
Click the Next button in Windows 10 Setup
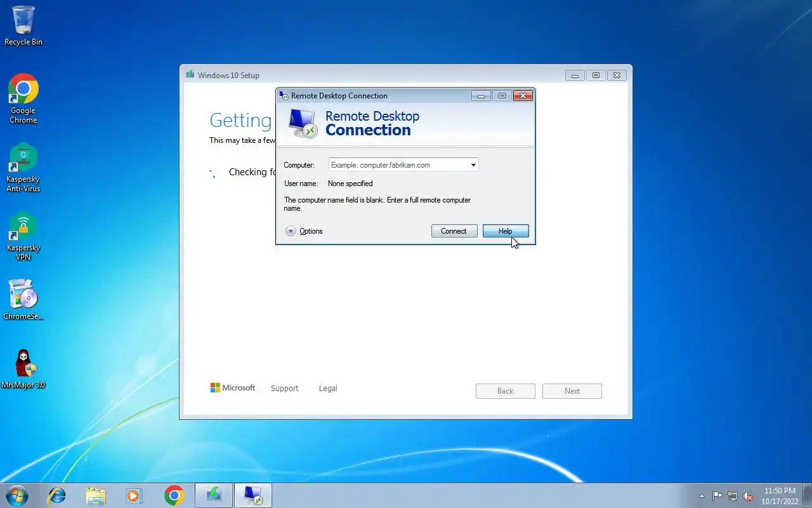click(x=572, y=391)
